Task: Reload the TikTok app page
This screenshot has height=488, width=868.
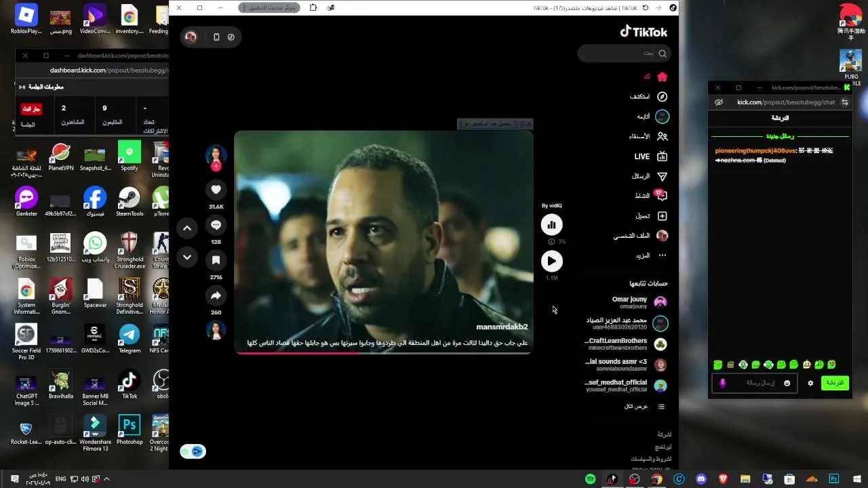Action: [x=645, y=7]
